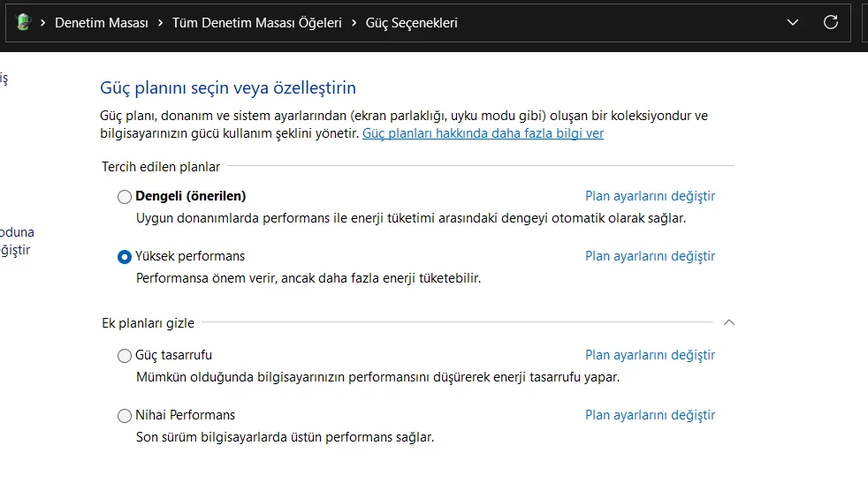
Task: Expand the chevron after Denetim Masası breadcrumb
Action: point(161,23)
